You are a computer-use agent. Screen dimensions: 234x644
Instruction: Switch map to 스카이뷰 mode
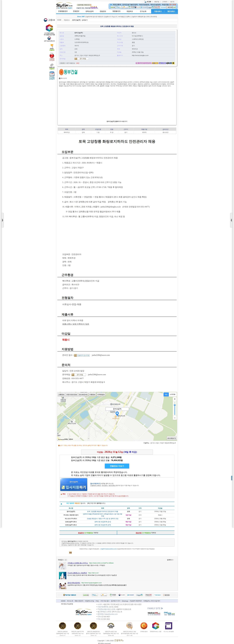[x=173, y=394]
